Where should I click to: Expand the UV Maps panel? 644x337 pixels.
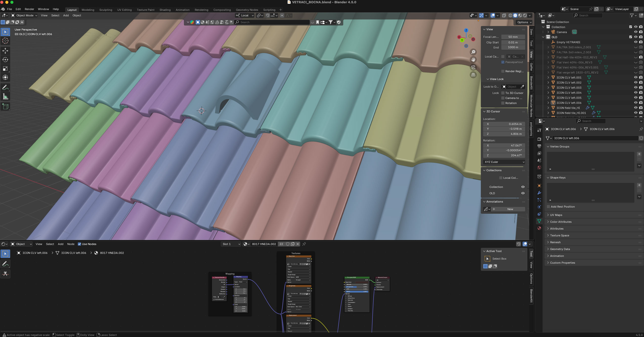(556, 215)
